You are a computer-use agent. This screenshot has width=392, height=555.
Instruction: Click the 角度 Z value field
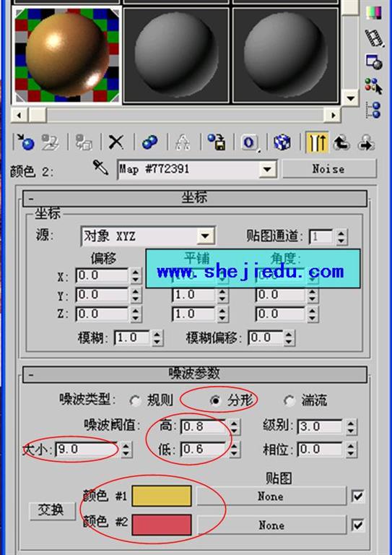280,314
